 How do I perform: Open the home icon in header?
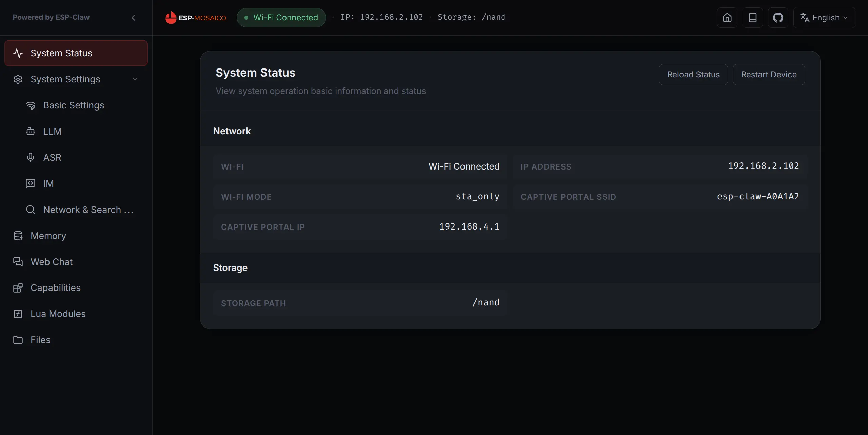(727, 18)
